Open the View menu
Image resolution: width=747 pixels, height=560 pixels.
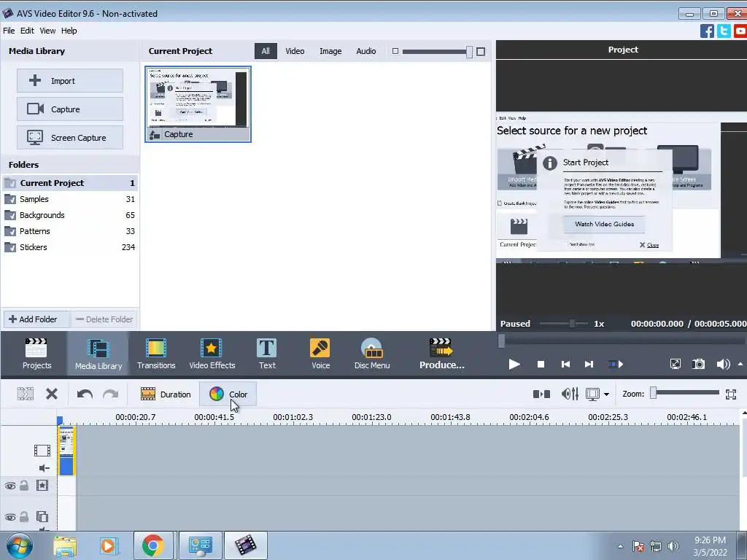pyautogui.click(x=47, y=31)
